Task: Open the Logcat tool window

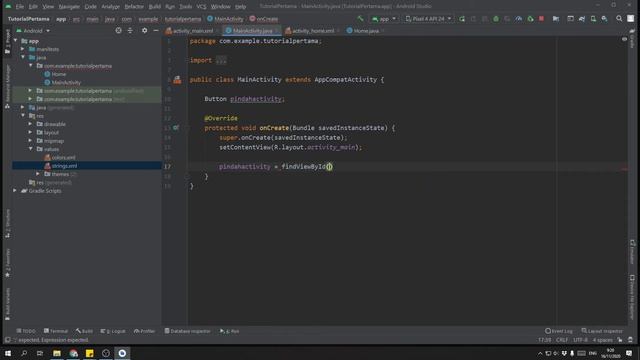Action: click(113, 331)
